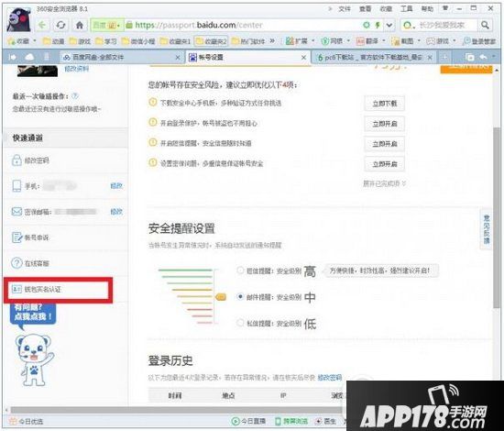504x431 pixels.
Task: Click the phone icon beside 手机
Action: (16, 185)
